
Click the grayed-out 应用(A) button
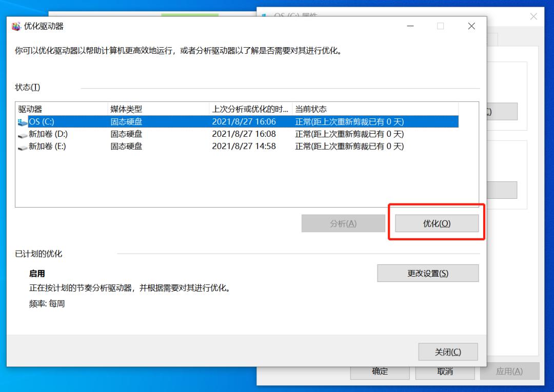click(510, 372)
